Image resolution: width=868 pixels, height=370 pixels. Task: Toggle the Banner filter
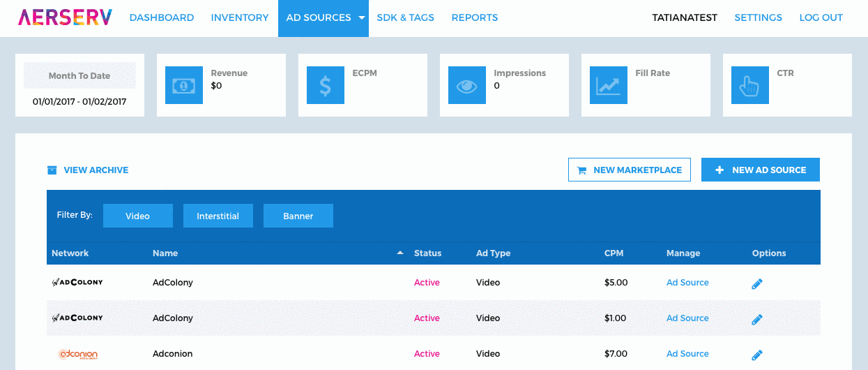(298, 216)
